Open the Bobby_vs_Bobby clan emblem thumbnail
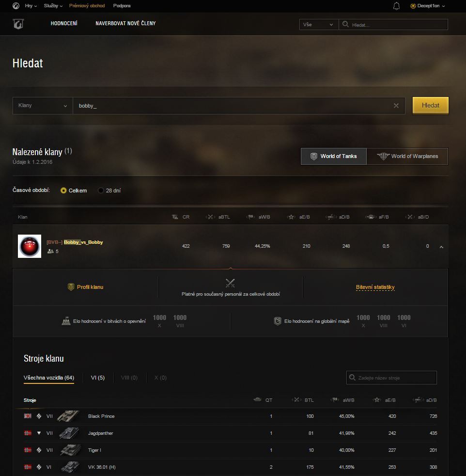Viewport: 466px width, 476px height. 30,246
